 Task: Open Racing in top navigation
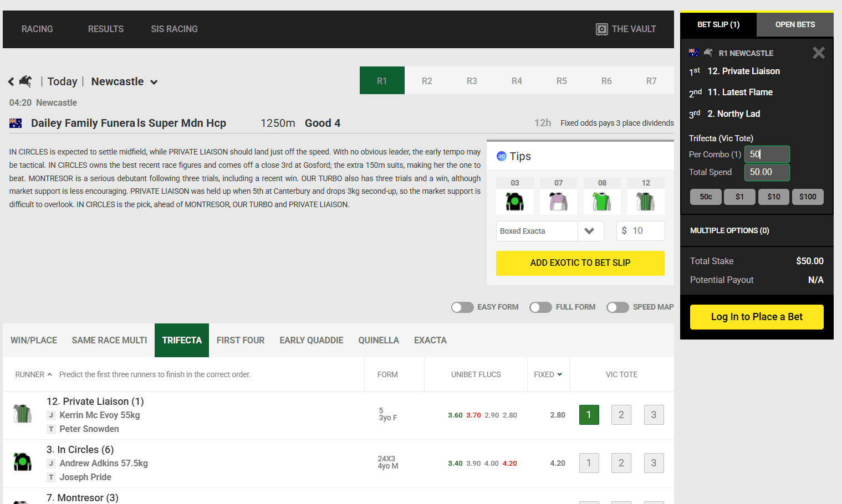pos(37,29)
